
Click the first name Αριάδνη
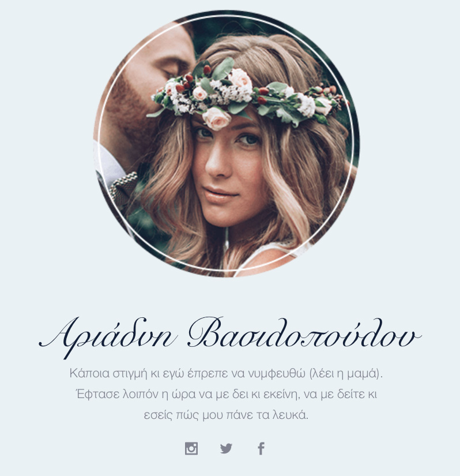[x=108, y=336]
